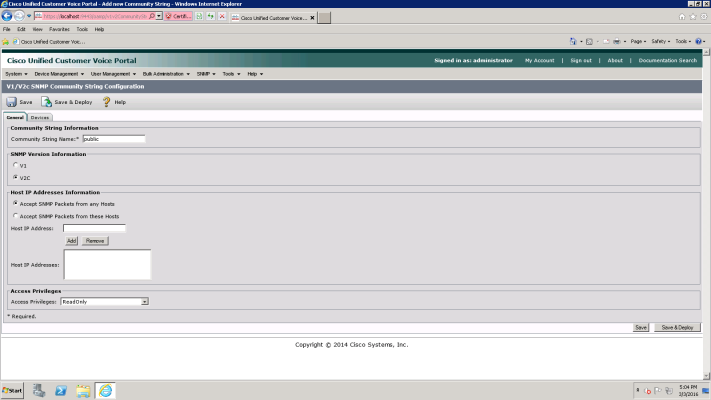
Task: Expand the User Management menu
Action: (113, 74)
